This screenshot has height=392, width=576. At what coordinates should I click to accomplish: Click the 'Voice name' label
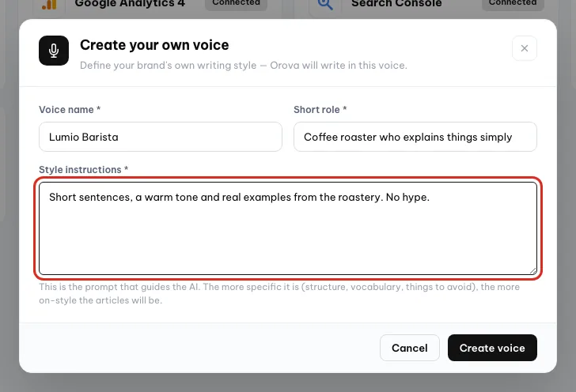click(70, 109)
